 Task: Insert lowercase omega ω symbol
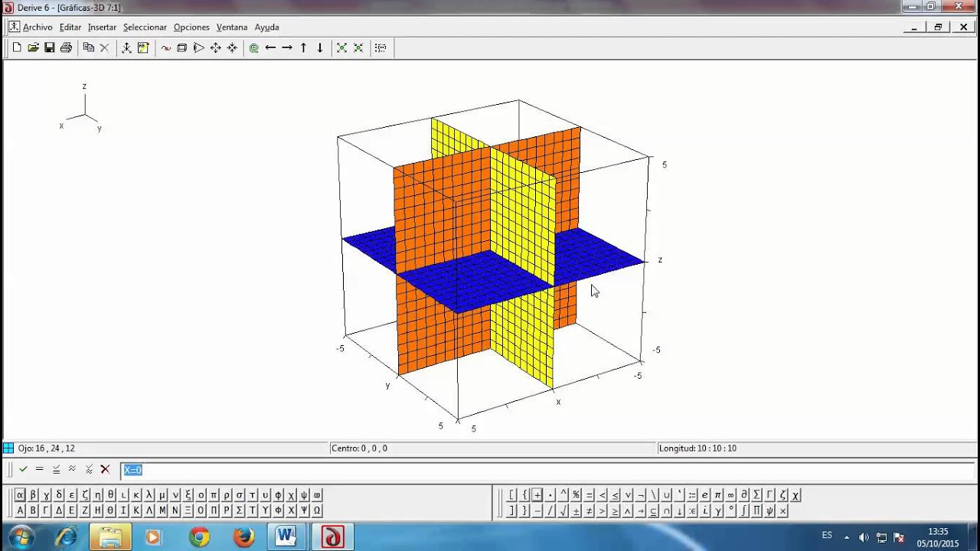[x=316, y=495]
